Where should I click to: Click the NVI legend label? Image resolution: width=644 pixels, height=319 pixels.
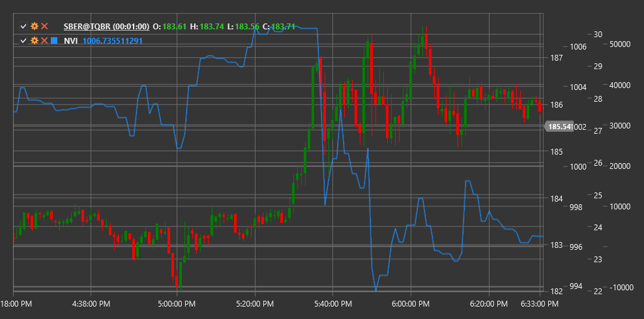point(70,40)
